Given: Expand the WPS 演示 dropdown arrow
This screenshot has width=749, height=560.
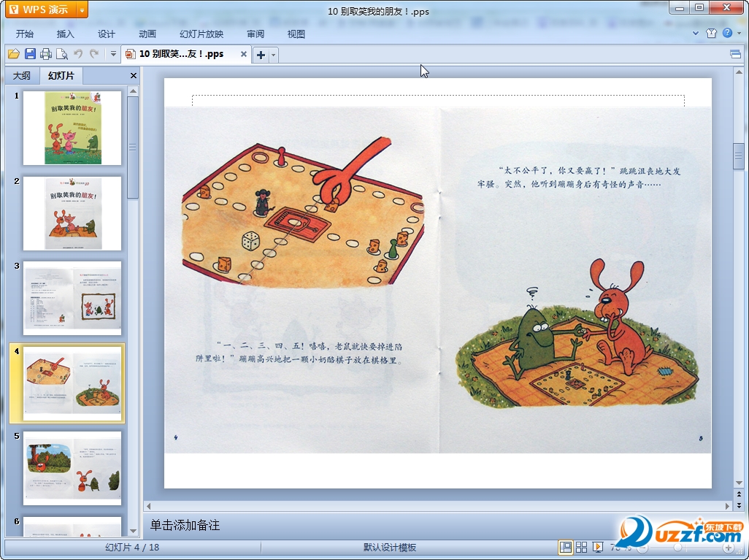Looking at the screenshot, I should tap(82, 9).
